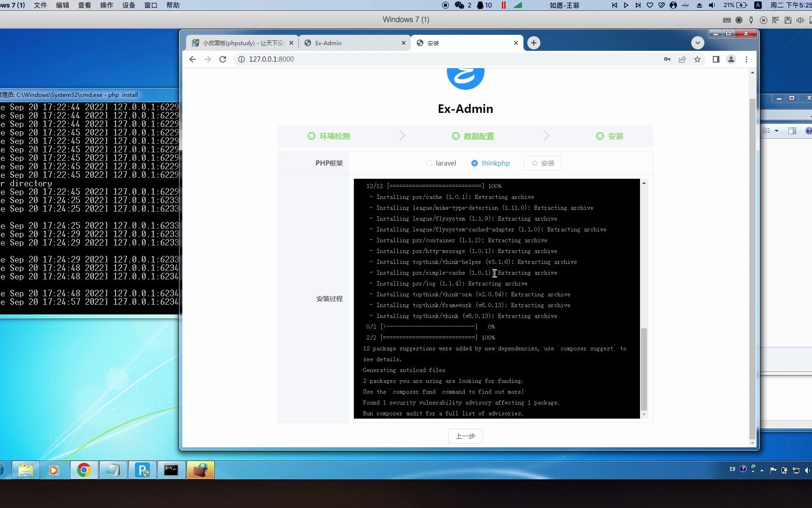Click the WeChat icon in macOS menu bar

point(460,5)
